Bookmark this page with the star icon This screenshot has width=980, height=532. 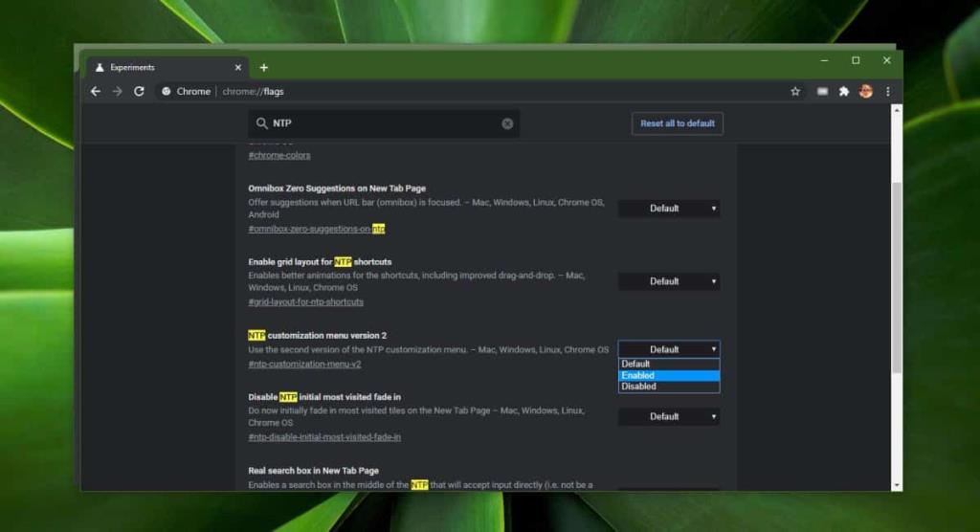[x=795, y=91]
